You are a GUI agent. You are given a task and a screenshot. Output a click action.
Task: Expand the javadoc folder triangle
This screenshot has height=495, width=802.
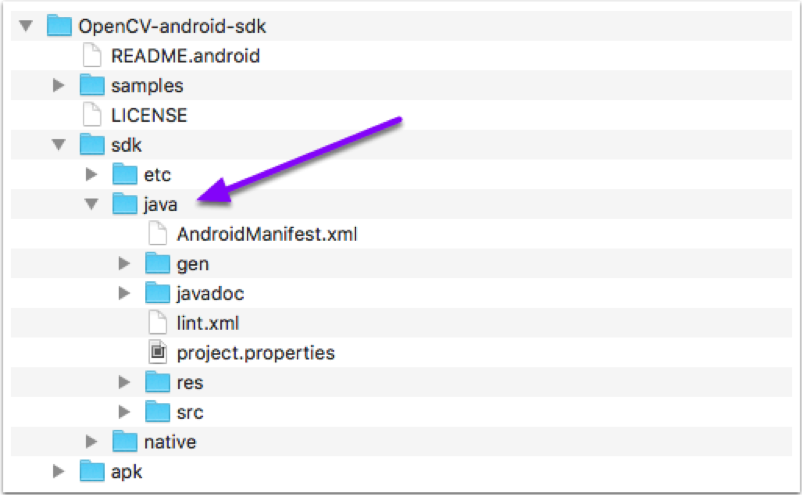[x=124, y=293]
